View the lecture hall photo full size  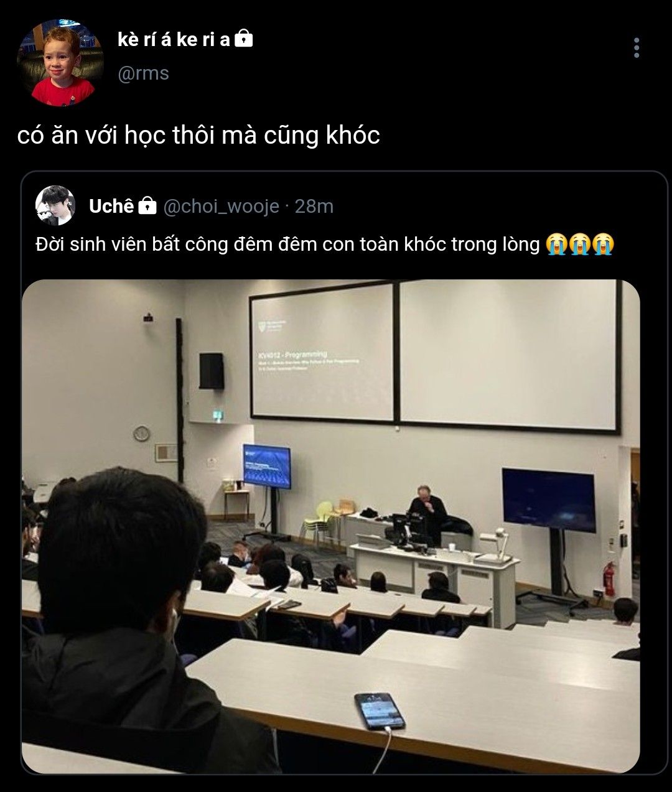331,526
